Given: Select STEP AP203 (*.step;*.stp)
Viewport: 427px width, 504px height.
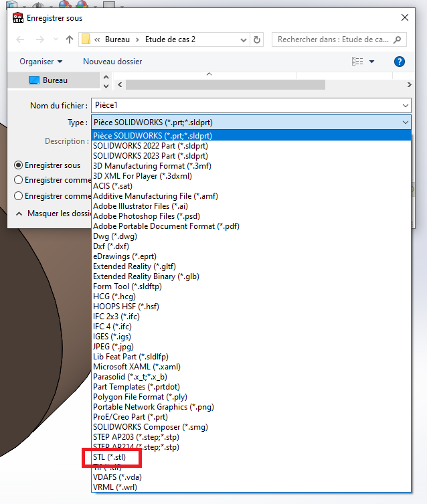Looking at the screenshot, I should pos(251,437).
